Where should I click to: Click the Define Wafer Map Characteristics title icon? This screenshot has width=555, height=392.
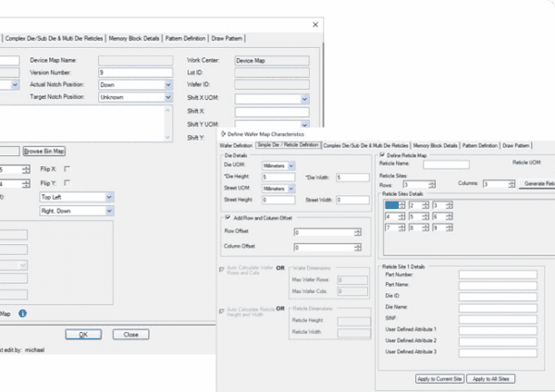(x=221, y=135)
